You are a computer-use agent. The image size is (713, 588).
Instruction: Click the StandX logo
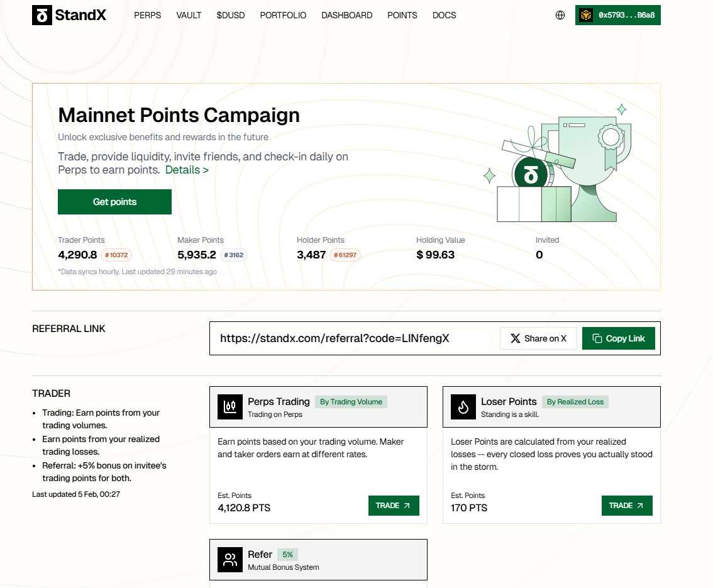point(69,15)
